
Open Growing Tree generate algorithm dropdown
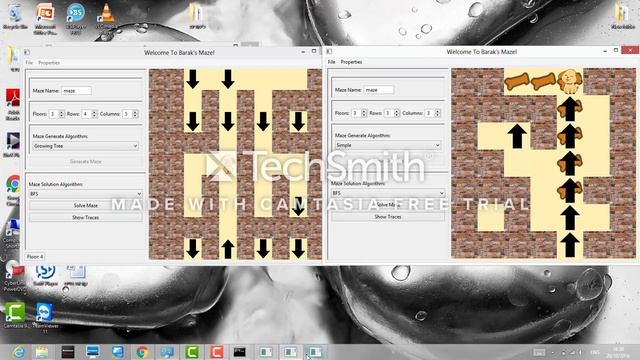click(x=85, y=146)
